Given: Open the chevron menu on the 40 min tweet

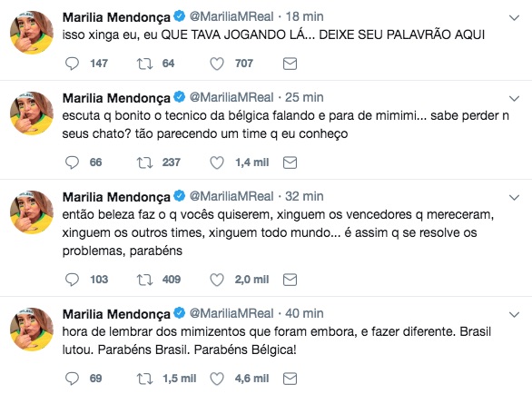Looking at the screenshot, I should (515, 315).
